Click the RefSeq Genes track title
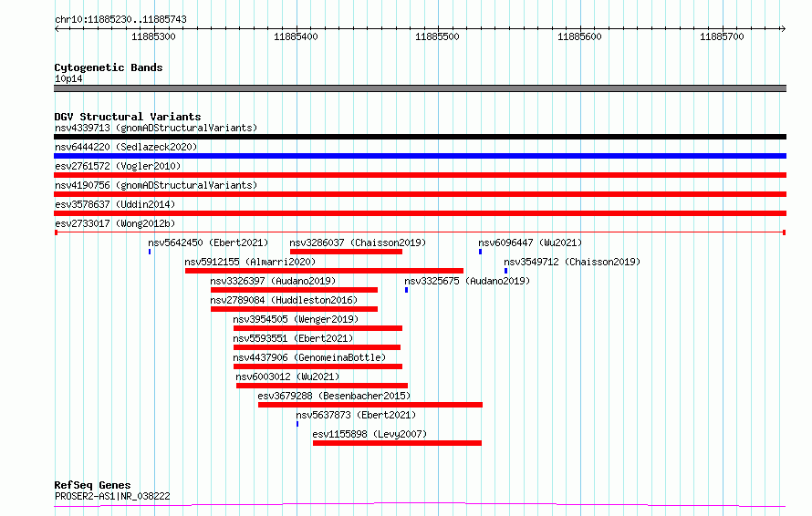The image size is (812, 516). coord(92,486)
